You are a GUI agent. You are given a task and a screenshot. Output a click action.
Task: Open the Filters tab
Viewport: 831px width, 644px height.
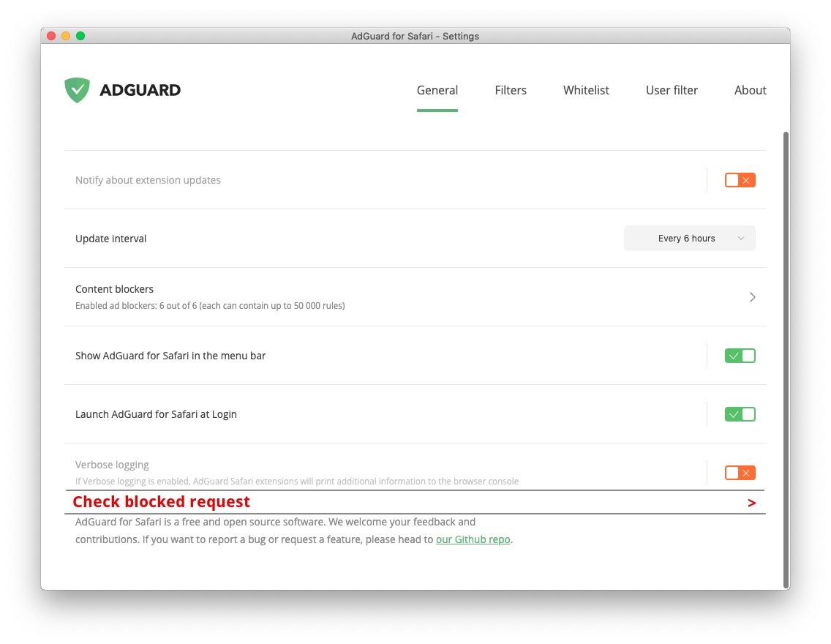(511, 90)
